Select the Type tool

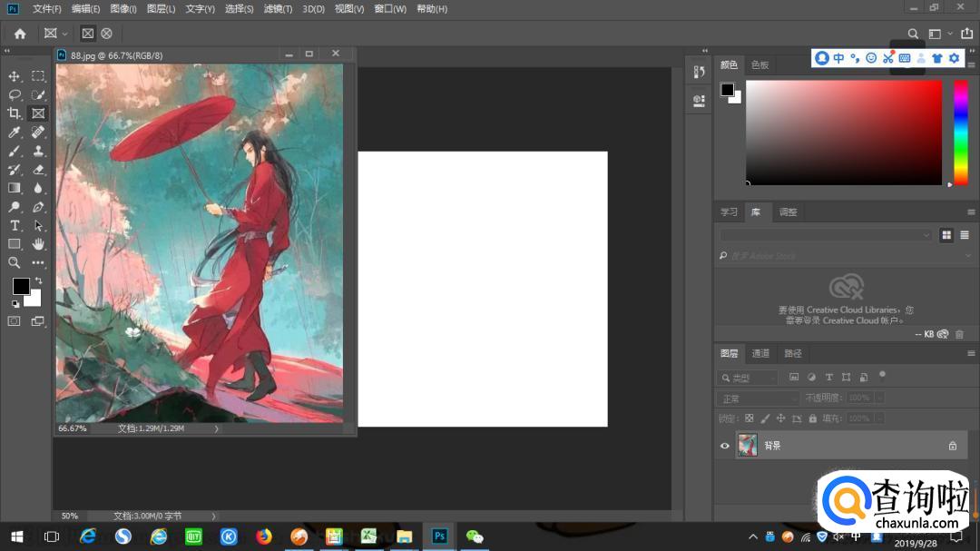click(x=14, y=225)
